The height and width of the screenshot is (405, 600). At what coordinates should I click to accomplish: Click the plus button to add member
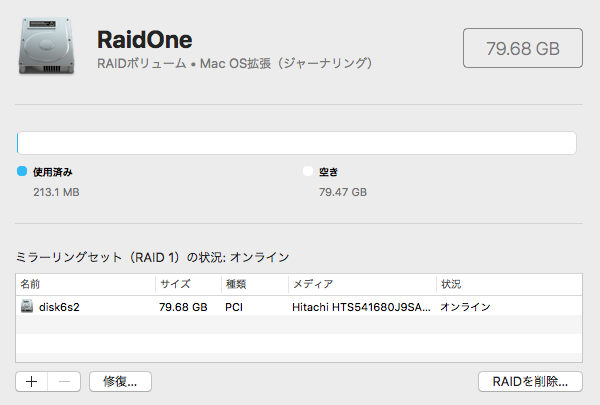click(x=31, y=382)
